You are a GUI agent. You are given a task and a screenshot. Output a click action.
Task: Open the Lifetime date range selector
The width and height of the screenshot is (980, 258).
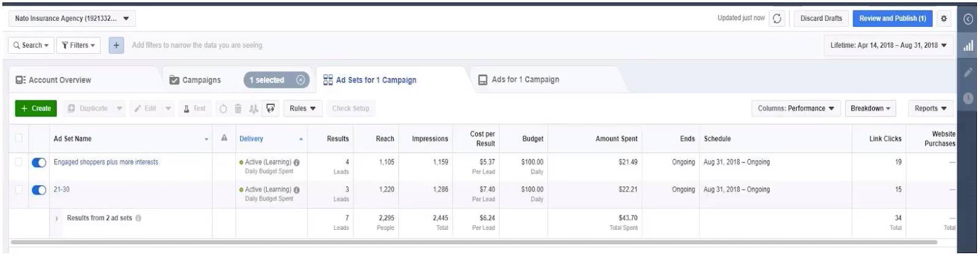pyautogui.click(x=888, y=45)
